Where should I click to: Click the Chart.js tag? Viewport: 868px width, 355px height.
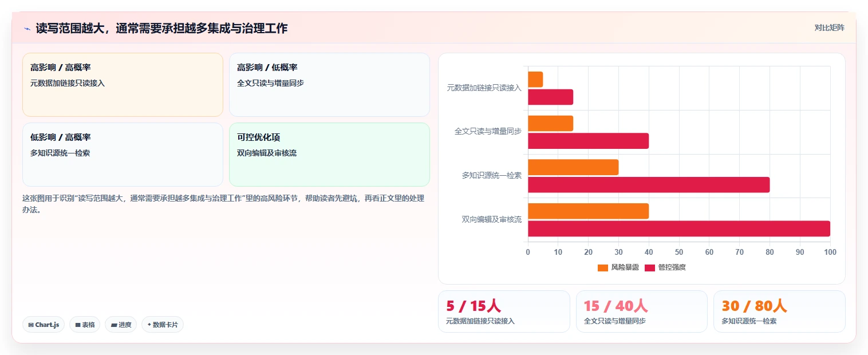click(44, 325)
